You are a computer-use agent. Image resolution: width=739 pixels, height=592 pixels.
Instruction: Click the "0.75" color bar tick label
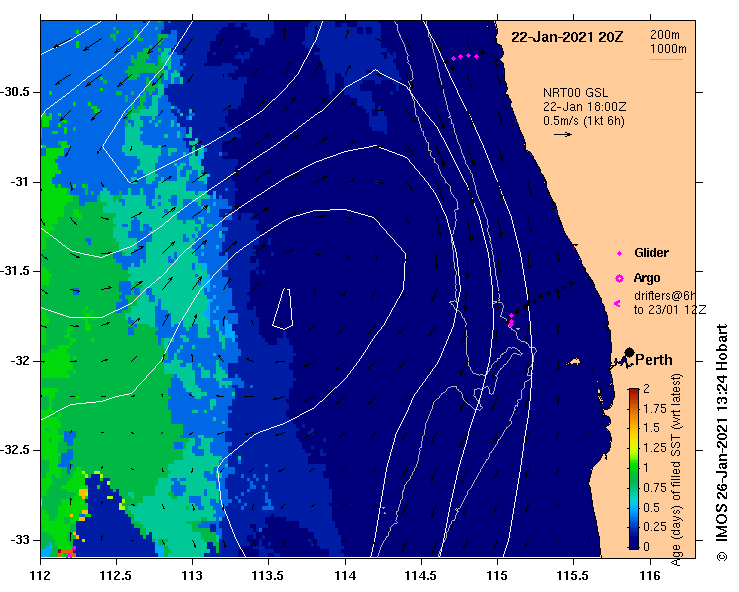(x=655, y=488)
